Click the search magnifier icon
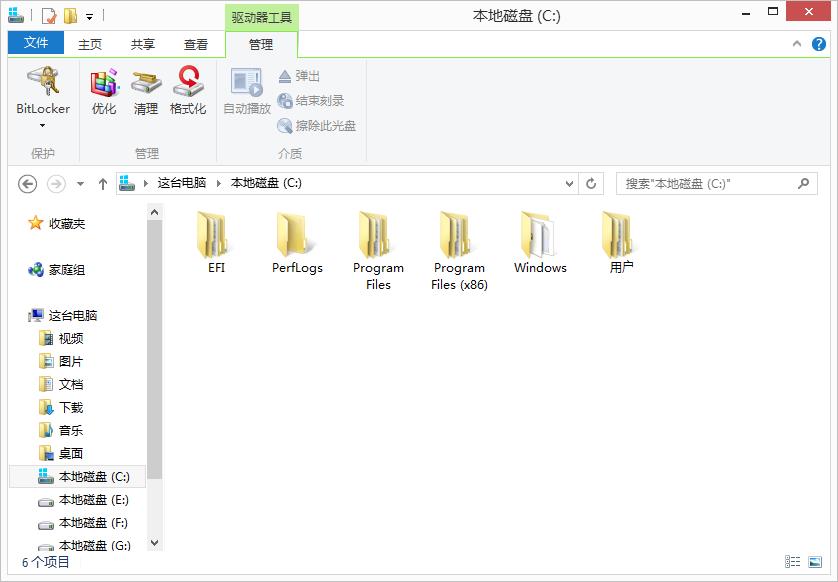 [803, 183]
